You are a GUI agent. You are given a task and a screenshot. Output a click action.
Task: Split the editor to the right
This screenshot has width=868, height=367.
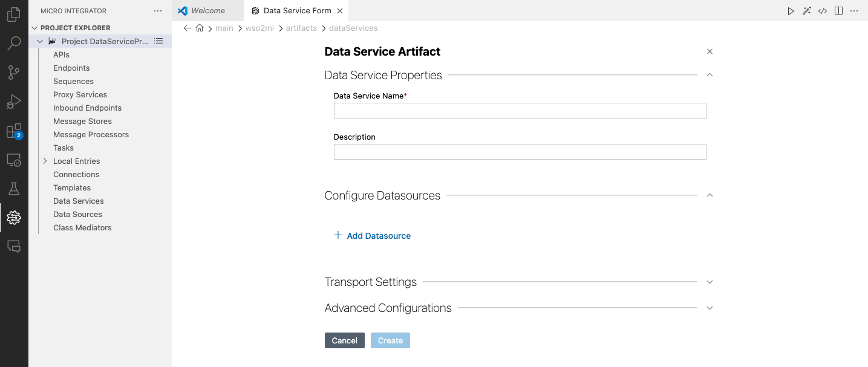pyautogui.click(x=838, y=11)
